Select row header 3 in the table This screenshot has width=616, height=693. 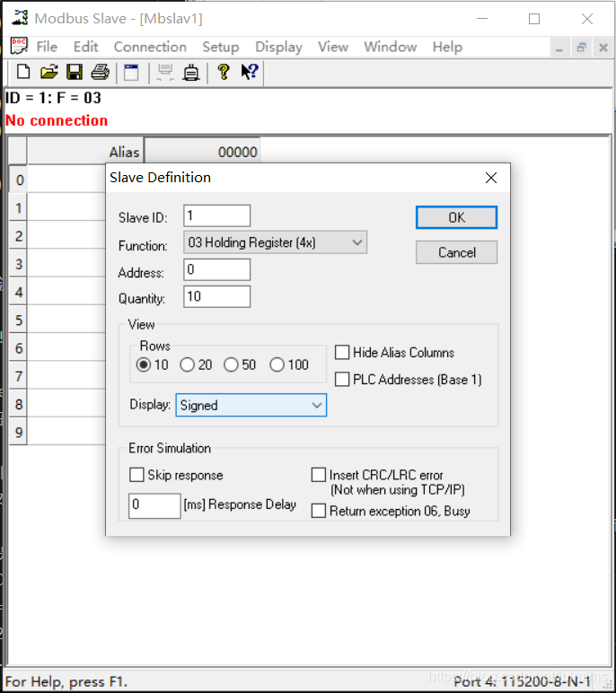(x=18, y=264)
